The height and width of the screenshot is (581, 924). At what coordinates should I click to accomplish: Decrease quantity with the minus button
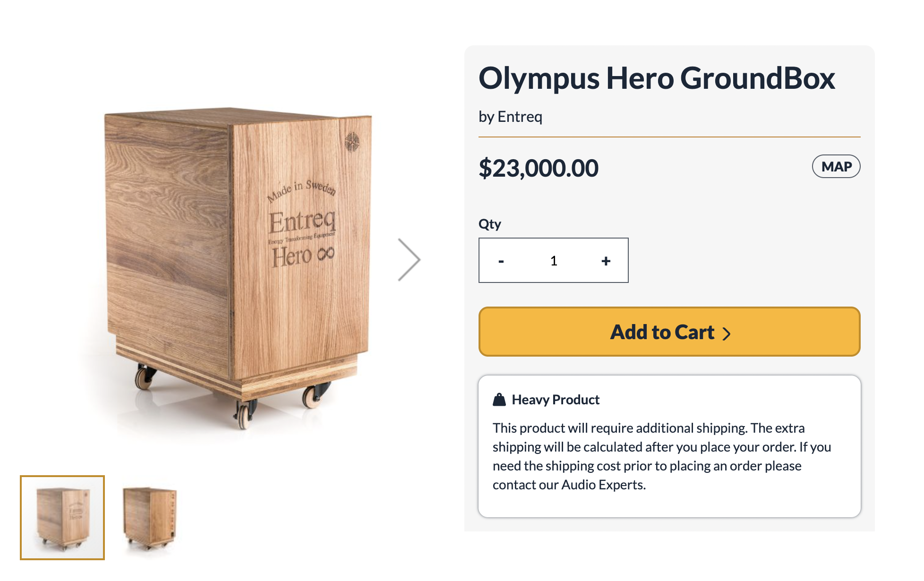501,261
